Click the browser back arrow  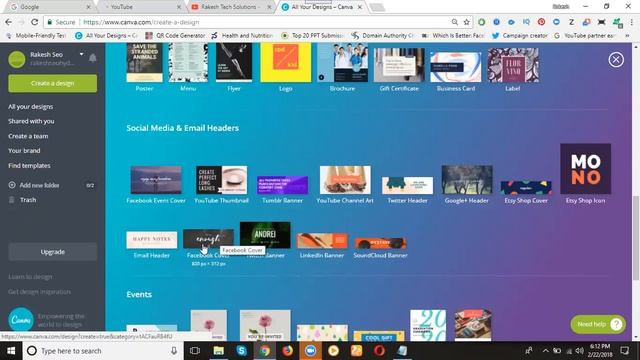[9, 22]
